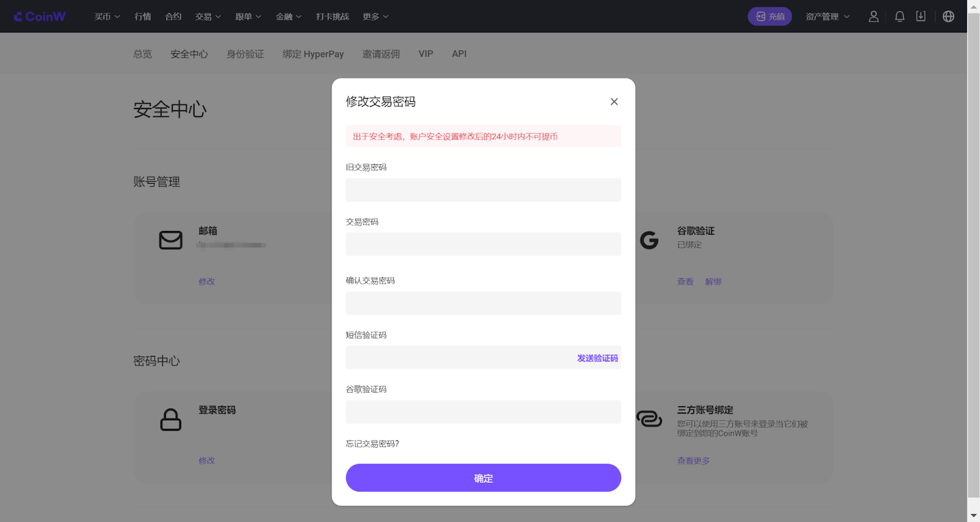This screenshot has width=980, height=522.
Task: Click the CoinW logo
Action: [x=40, y=17]
